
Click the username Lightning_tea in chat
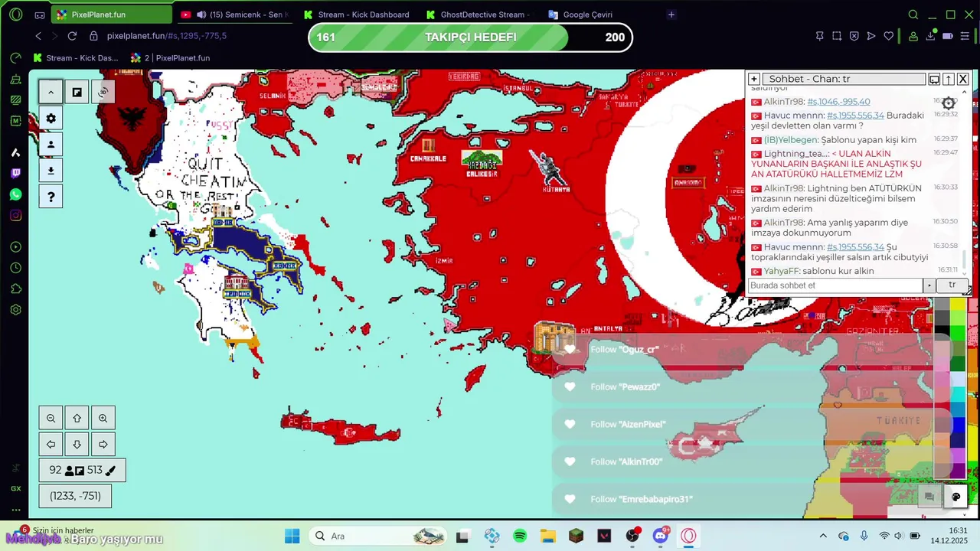[796, 154]
